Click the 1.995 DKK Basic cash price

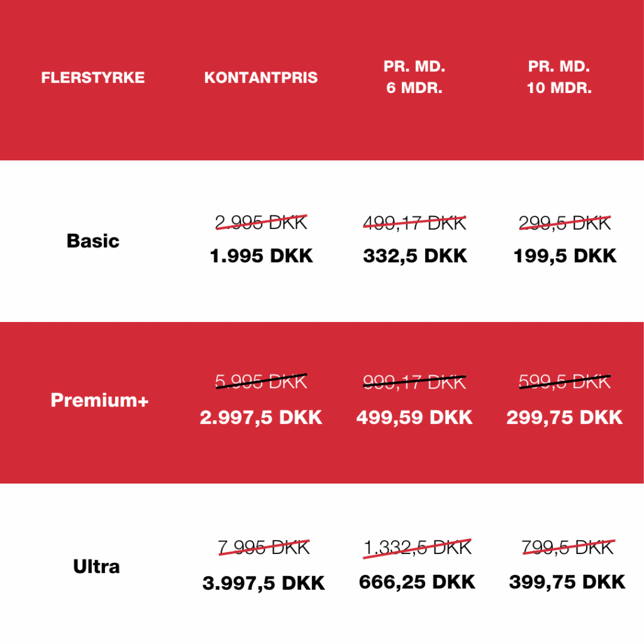click(x=261, y=257)
